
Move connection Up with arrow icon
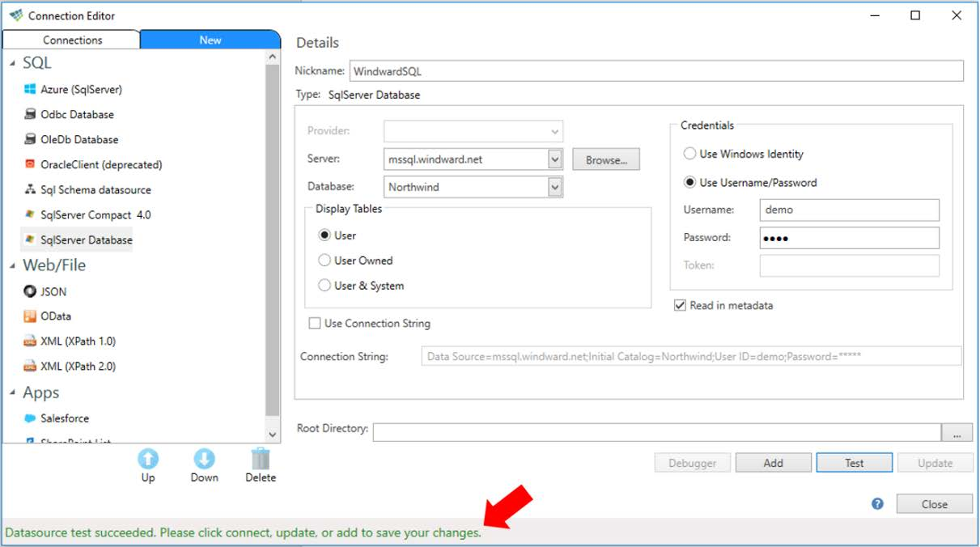coord(147,459)
